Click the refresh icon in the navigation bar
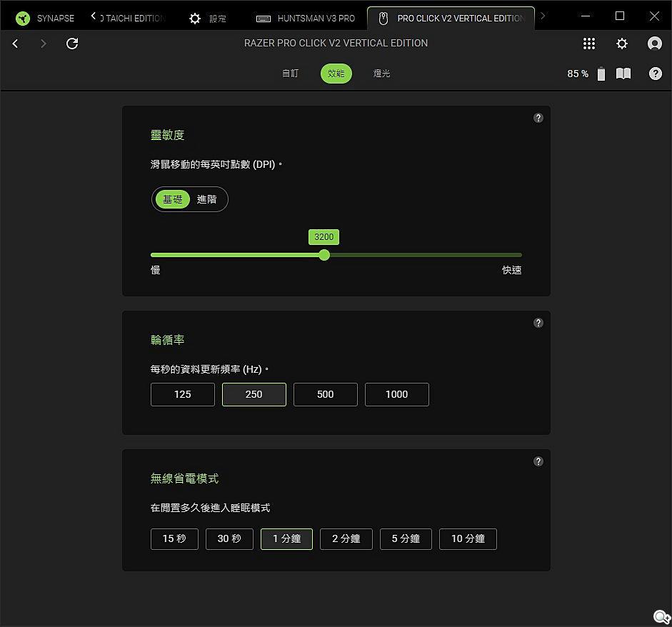Viewport: 672px width, 627px height. click(72, 44)
